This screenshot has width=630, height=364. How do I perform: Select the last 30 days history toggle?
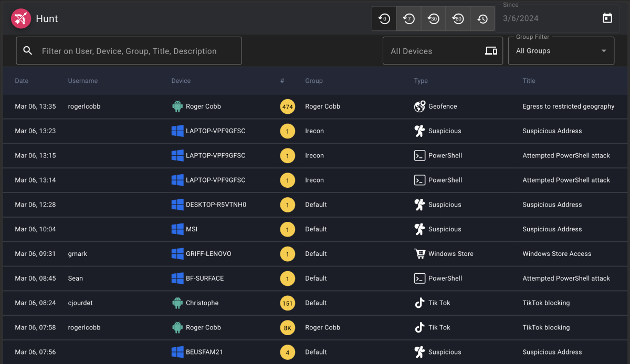coord(433,19)
